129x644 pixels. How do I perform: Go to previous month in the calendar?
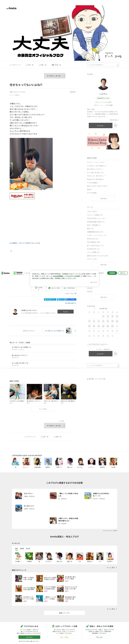point(94,309)
